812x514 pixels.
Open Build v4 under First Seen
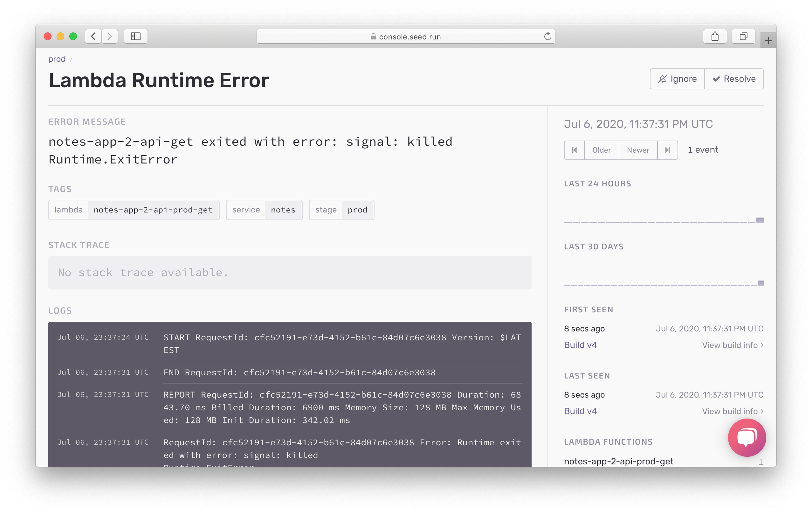tap(580, 345)
